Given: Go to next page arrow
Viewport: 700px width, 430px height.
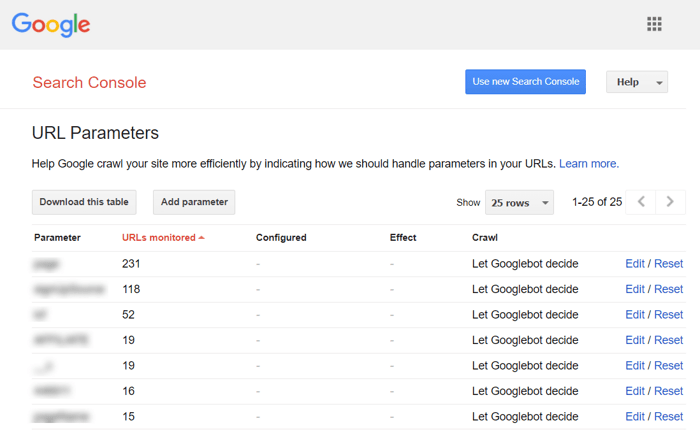Looking at the screenshot, I should (x=670, y=202).
